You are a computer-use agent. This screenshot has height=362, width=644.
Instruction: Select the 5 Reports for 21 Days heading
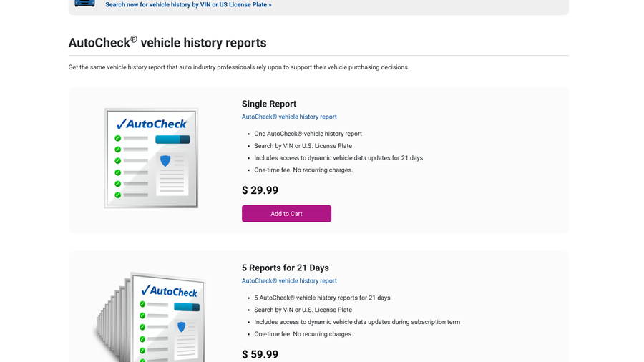286,268
